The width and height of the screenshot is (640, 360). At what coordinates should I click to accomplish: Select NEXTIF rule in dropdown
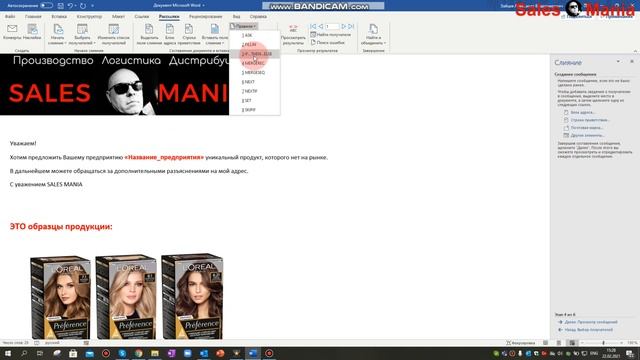tap(255, 91)
